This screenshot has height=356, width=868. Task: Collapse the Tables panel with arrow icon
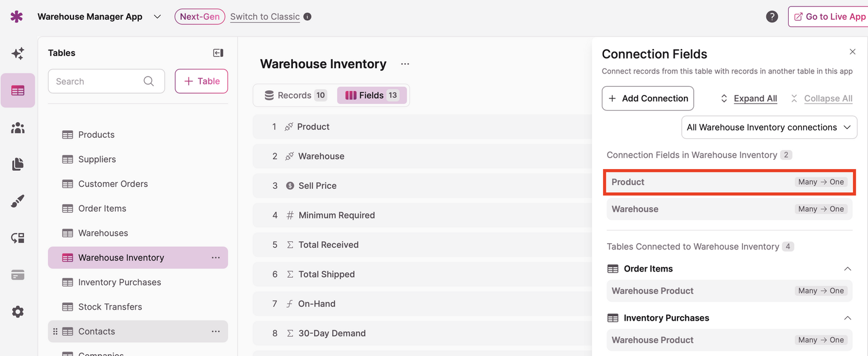pos(218,53)
